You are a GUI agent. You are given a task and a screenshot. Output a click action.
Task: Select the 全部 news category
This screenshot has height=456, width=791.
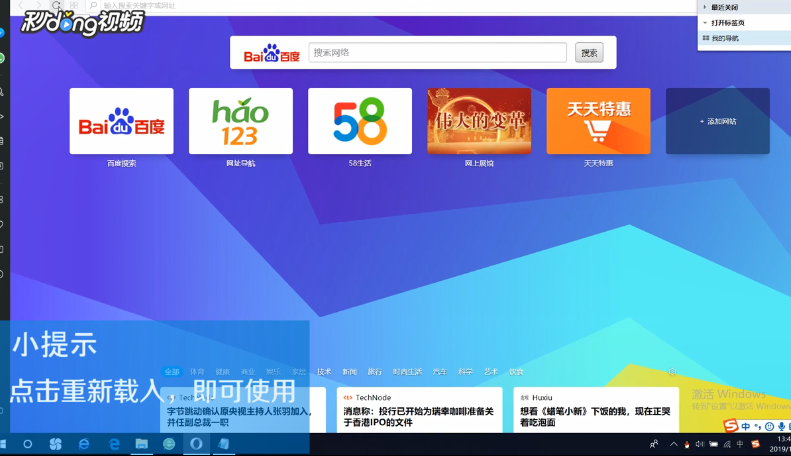[x=172, y=372]
